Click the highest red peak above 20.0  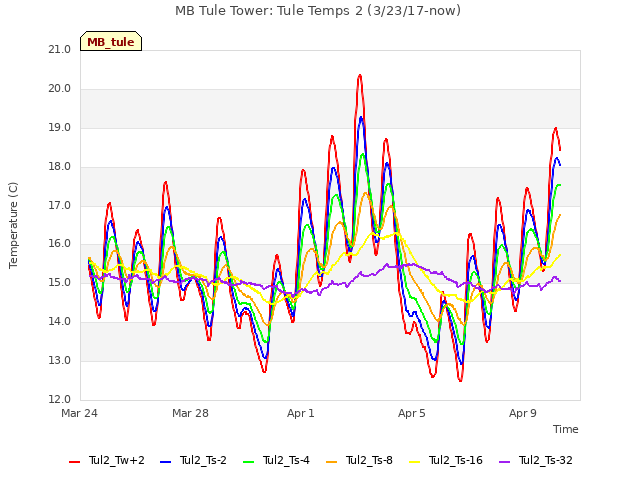point(360,76)
